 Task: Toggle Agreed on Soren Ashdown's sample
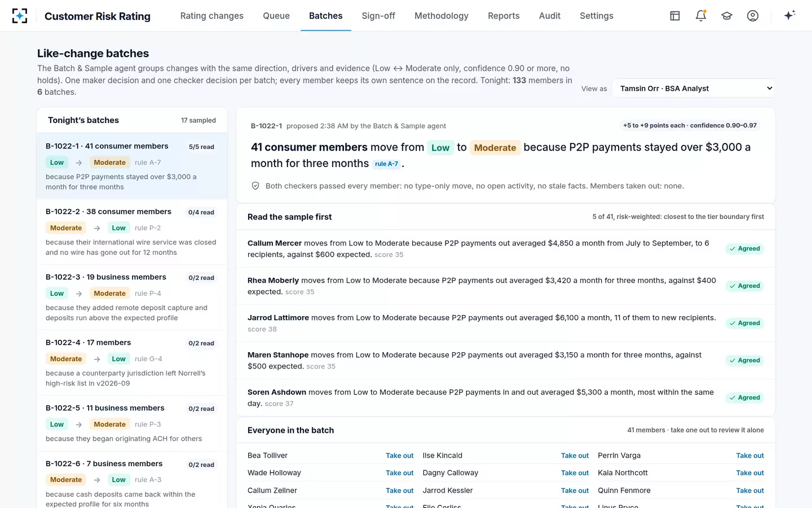click(744, 398)
